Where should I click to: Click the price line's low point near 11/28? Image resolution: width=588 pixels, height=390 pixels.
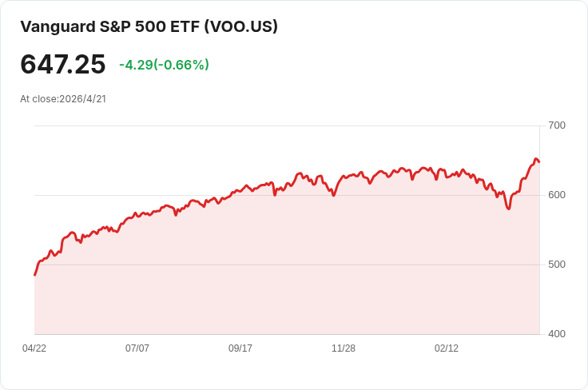[x=333, y=195]
